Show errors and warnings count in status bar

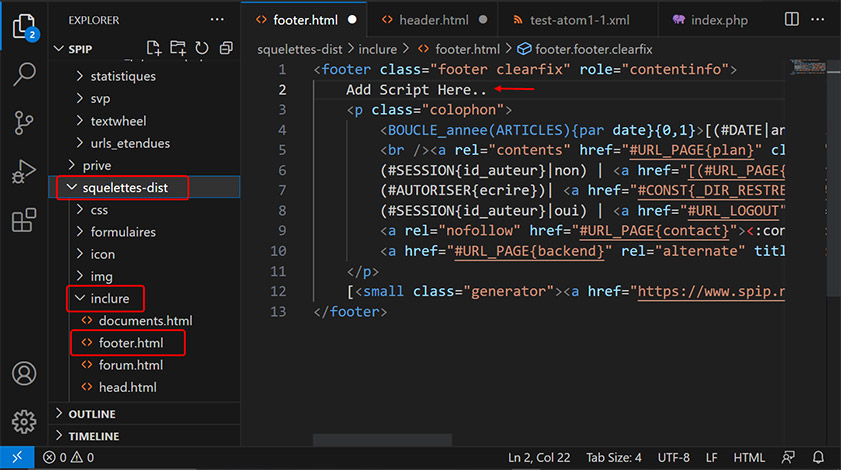pos(69,458)
